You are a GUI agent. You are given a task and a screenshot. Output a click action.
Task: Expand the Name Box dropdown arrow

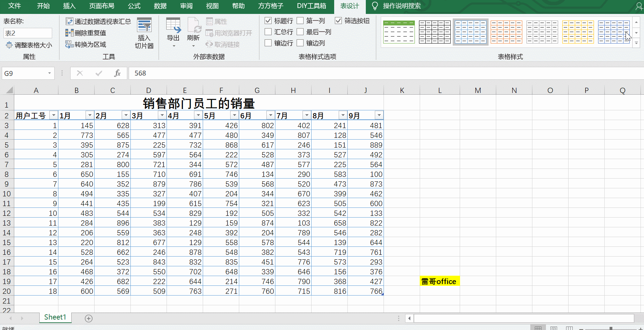click(x=49, y=73)
